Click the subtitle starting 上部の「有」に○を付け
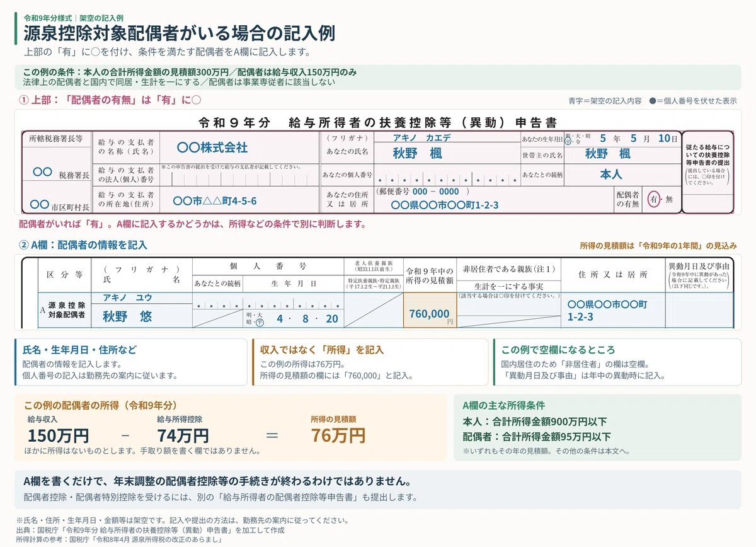756x547 pixels. pyautogui.click(x=167, y=52)
